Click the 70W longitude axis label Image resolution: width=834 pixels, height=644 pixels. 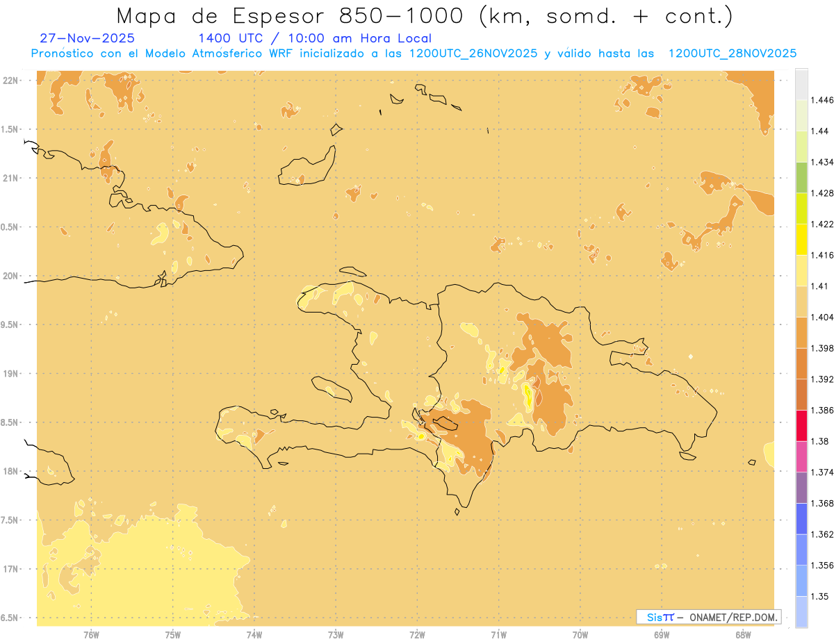580,634
